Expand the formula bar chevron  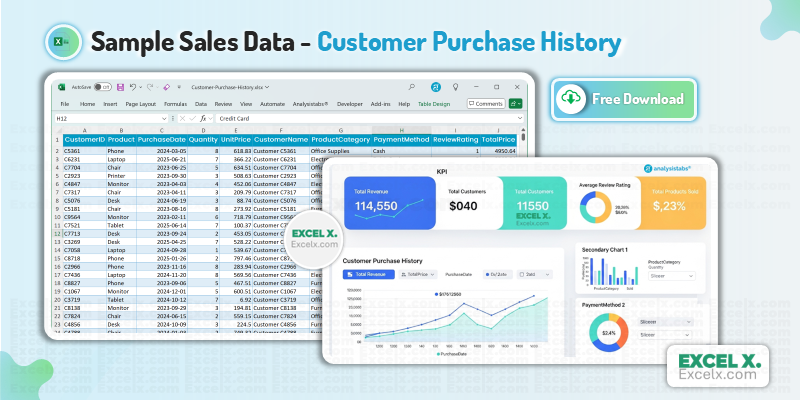(520, 118)
